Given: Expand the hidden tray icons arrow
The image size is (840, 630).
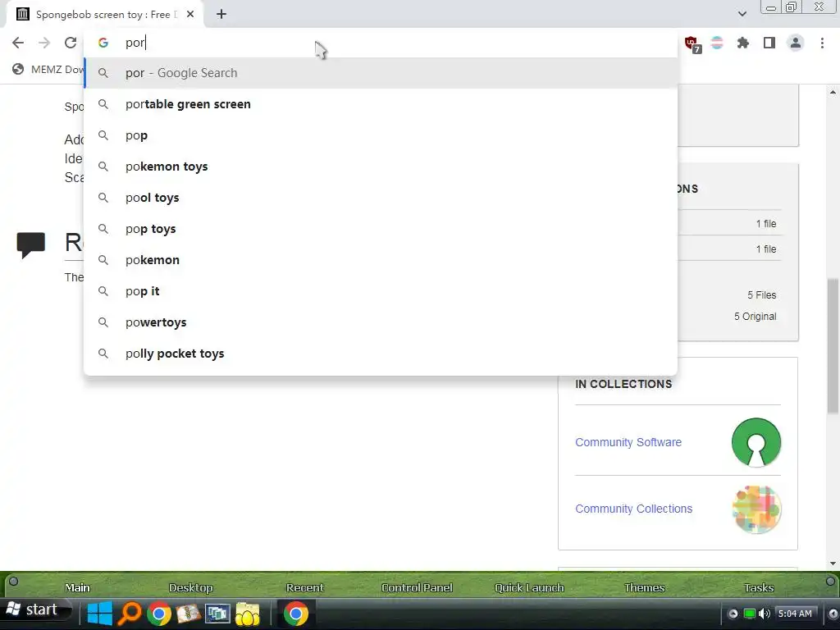Looking at the screenshot, I should pos(733,614).
